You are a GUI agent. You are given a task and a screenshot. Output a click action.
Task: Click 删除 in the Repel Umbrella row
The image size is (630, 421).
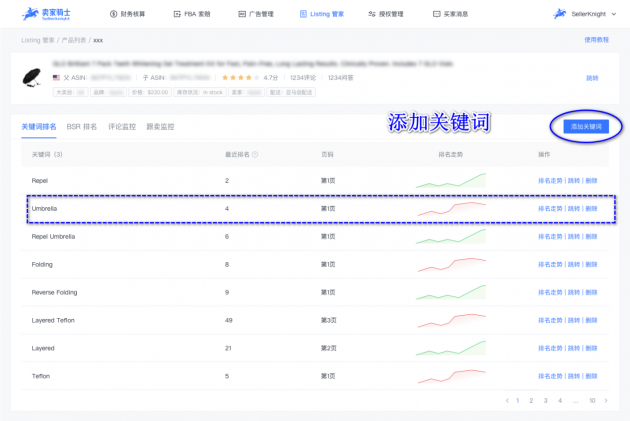tap(591, 237)
